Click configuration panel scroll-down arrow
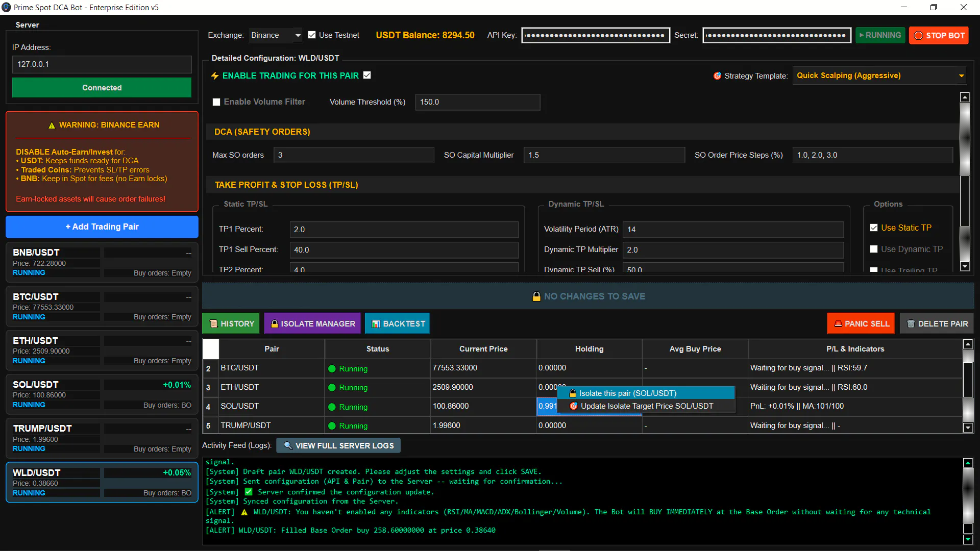980x551 pixels. (965, 266)
